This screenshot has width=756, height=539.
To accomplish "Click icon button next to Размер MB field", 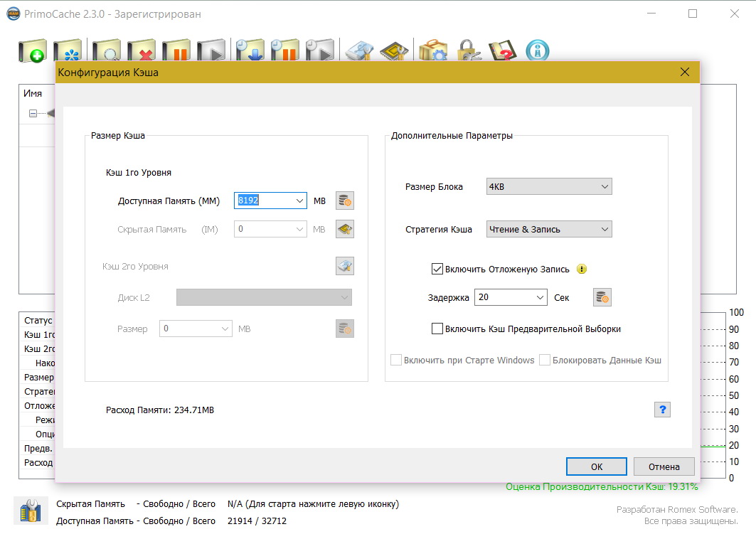I will [x=345, y=329].
